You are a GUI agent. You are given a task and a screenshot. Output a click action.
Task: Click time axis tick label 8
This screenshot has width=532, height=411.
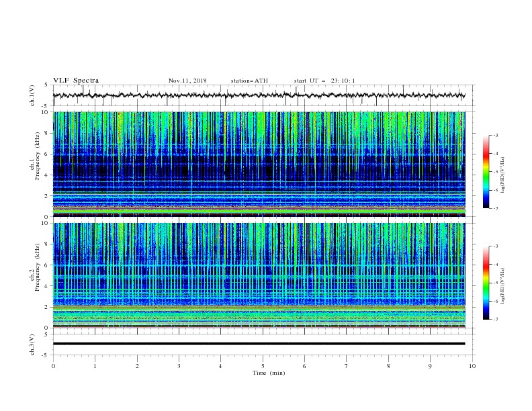(388, 366)
